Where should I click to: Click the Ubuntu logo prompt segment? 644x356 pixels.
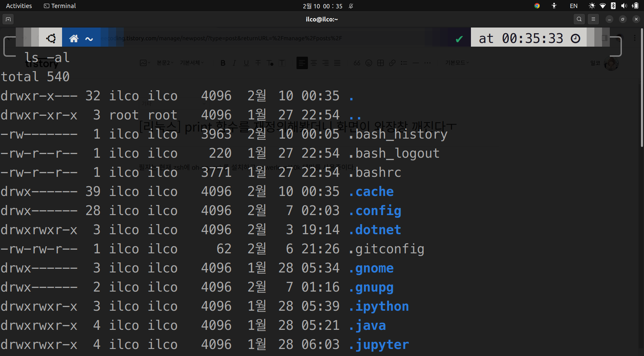coord(51,38)
